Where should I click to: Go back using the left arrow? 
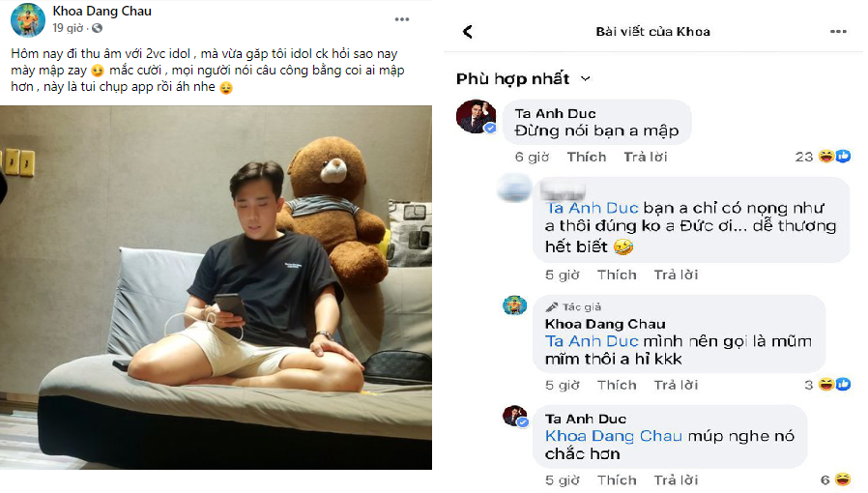468,32
